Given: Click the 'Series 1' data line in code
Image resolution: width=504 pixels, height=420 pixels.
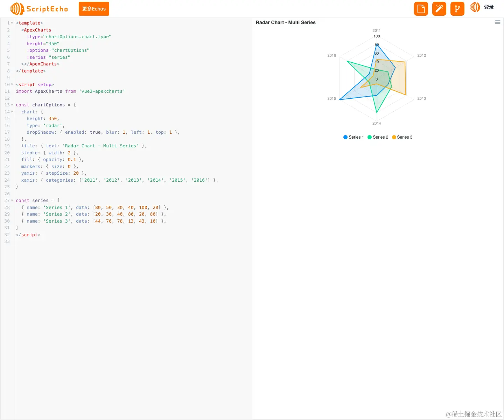Looking at the screenshot, I should (95, 208).
